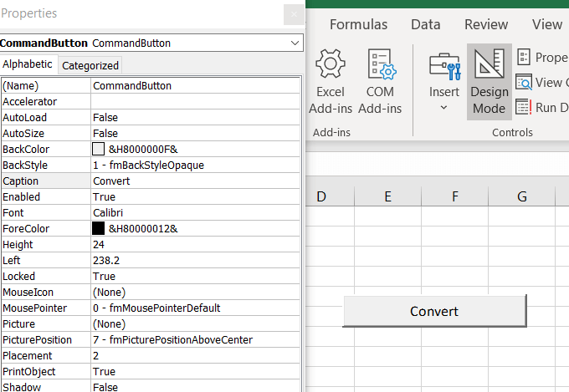
Task: Close the Properties window
Action: [294, 14]
